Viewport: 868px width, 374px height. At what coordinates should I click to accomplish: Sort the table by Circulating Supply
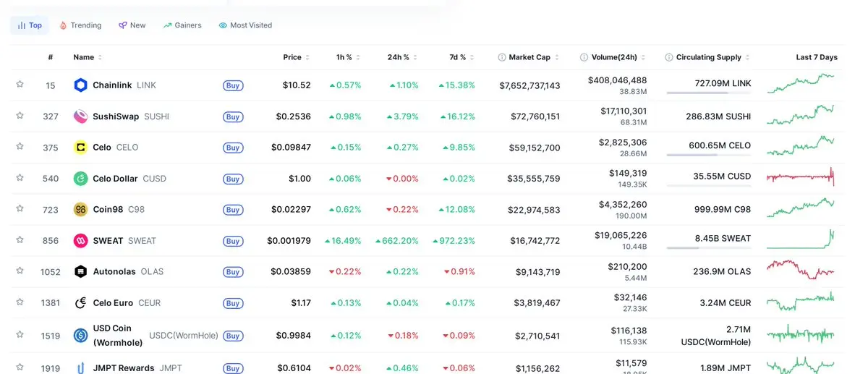click(x=712, y=57)
